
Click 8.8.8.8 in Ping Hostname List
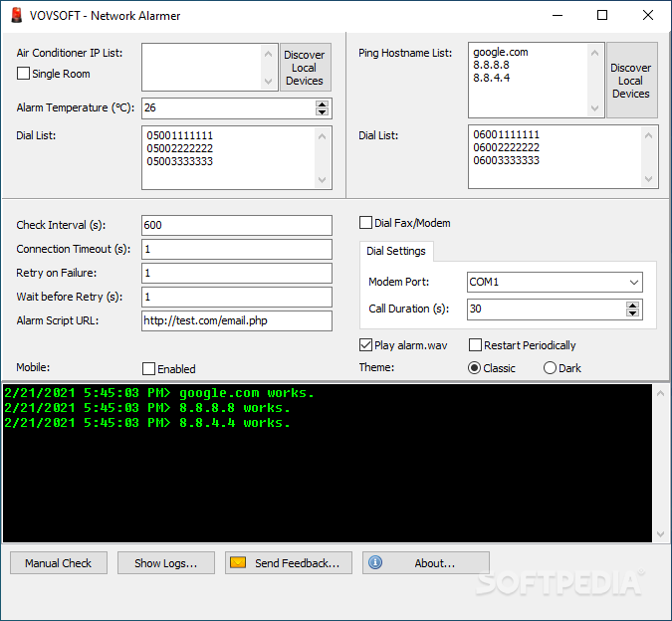[x=491, y=65]
